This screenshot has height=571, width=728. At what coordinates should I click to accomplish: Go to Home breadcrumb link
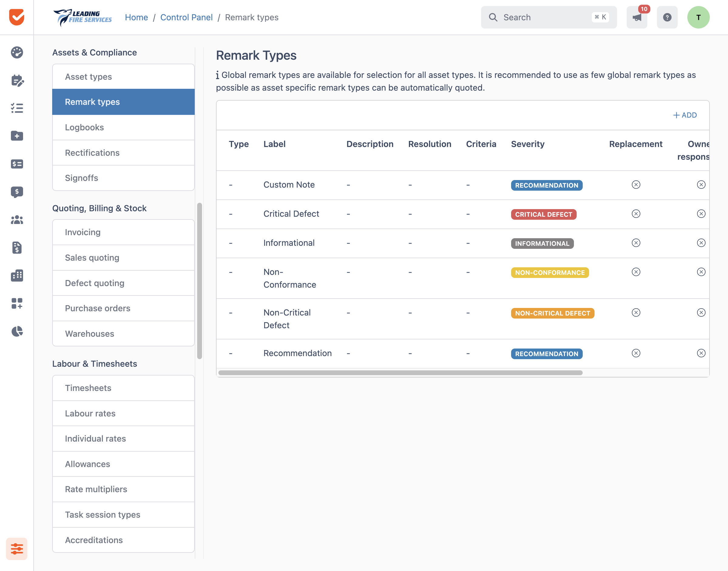136,17
